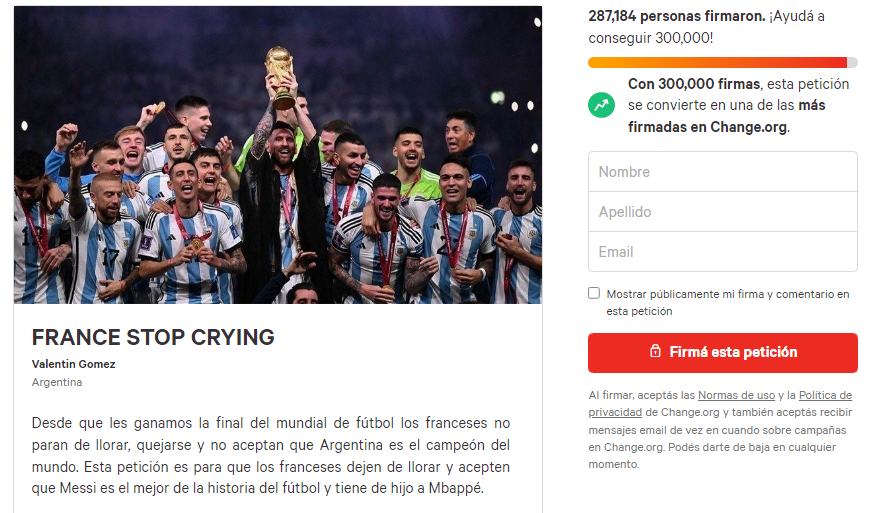Open the Argentina team trophy photo
This screenshot has width=877, height=513.
click(278, 155)
